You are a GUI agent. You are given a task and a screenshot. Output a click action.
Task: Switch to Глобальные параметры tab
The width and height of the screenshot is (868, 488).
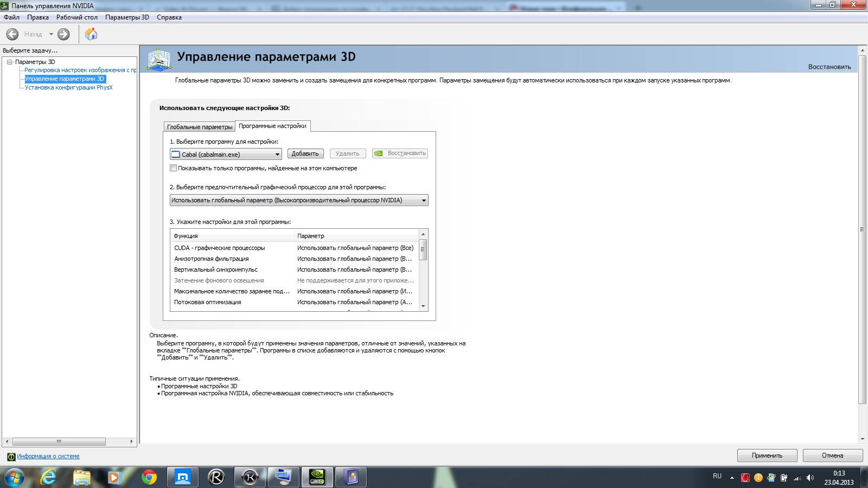(x=200, y=127)
